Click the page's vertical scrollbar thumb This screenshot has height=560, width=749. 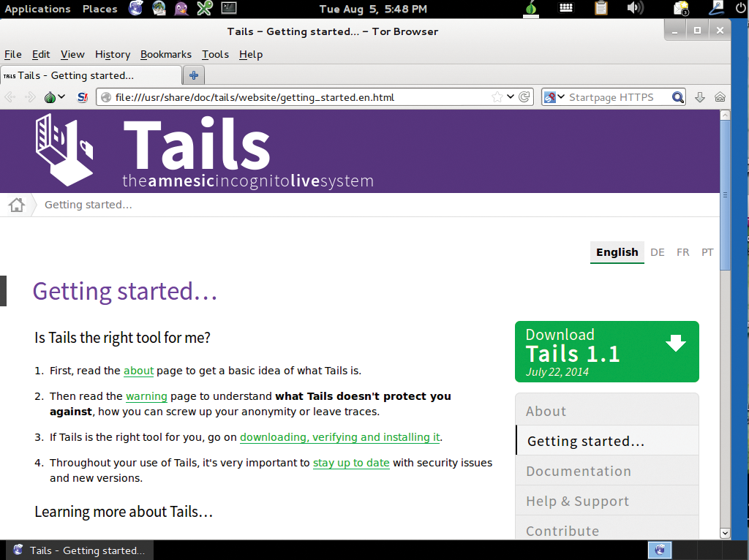(725, 194)
